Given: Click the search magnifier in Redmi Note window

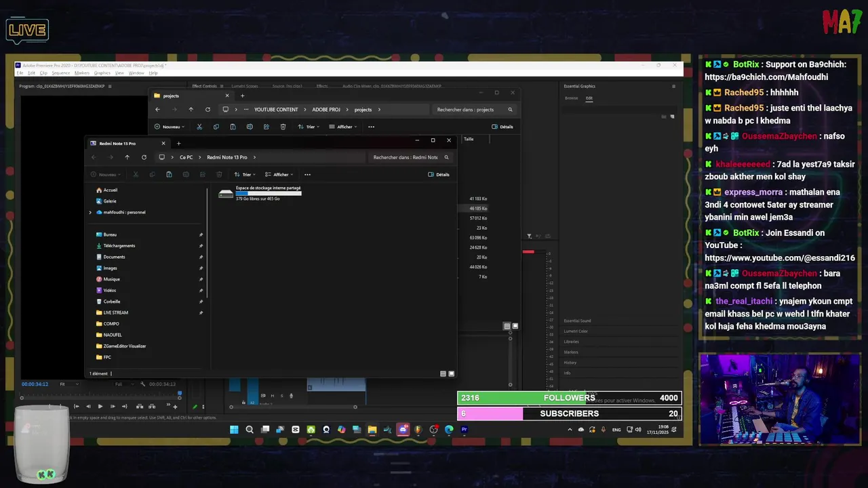Looking at the screenshot, I should pyautogui.click(x=446, y=157).
